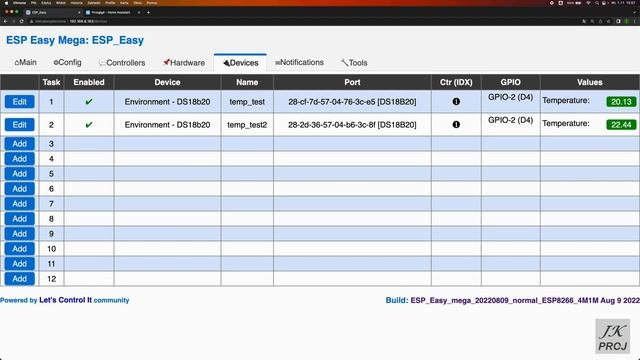640x360 pixels.
Task: Select port 28-cf-7d-57-04-76-3c-e5 cell
Action: point(352,102)
